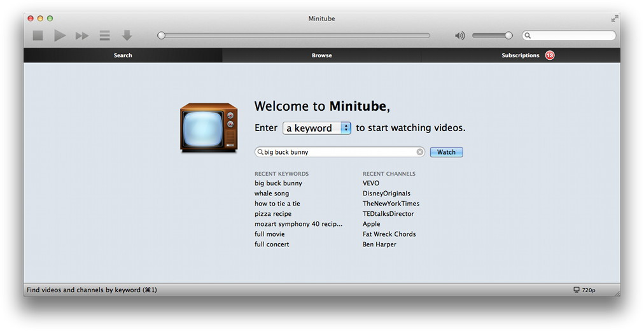This screenshot has width=644, height=331.
Task: Click the seek bar handle
Action: pyautogui.click(x=162, y=36)
